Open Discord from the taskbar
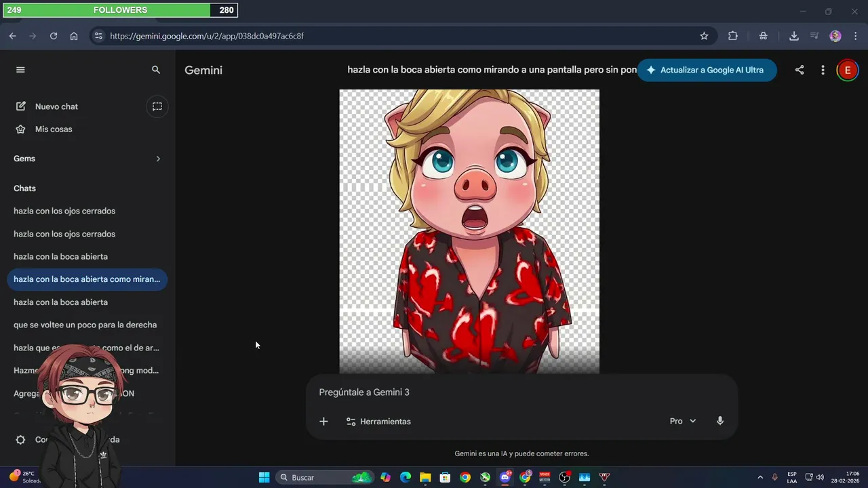This screenshot has width=868, height=488. (505, 477)
